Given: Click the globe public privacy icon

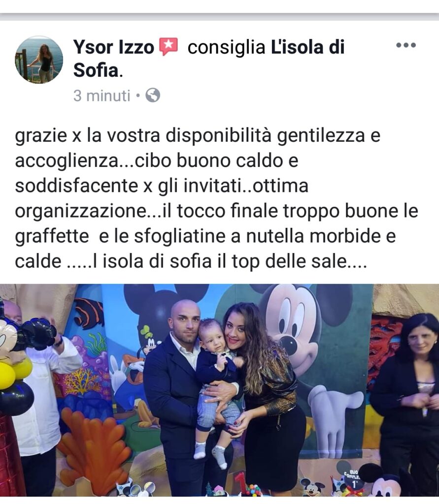Looking at the screenshot, I should [x=153, y=95].
